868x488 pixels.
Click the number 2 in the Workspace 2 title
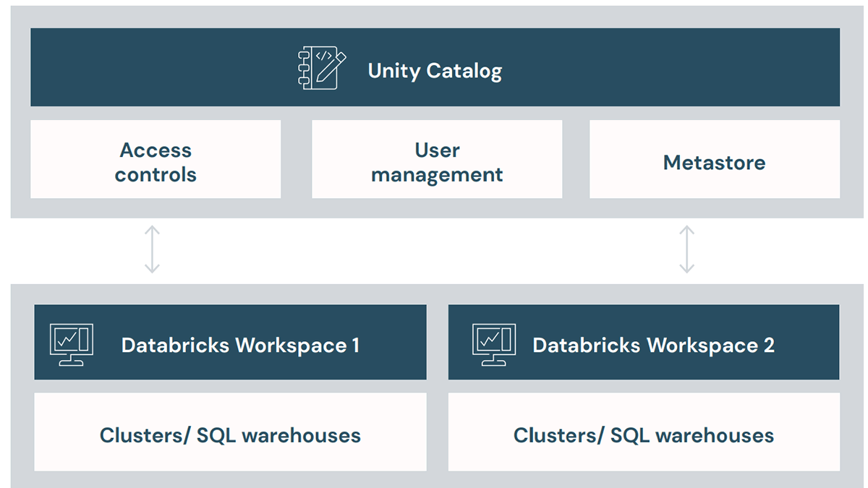(x=768, y=345)
